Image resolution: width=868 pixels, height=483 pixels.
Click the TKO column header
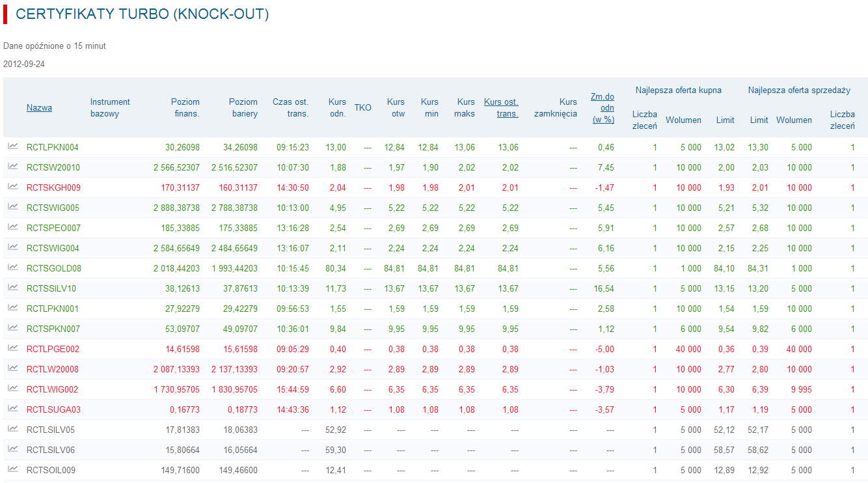(363, 108)
